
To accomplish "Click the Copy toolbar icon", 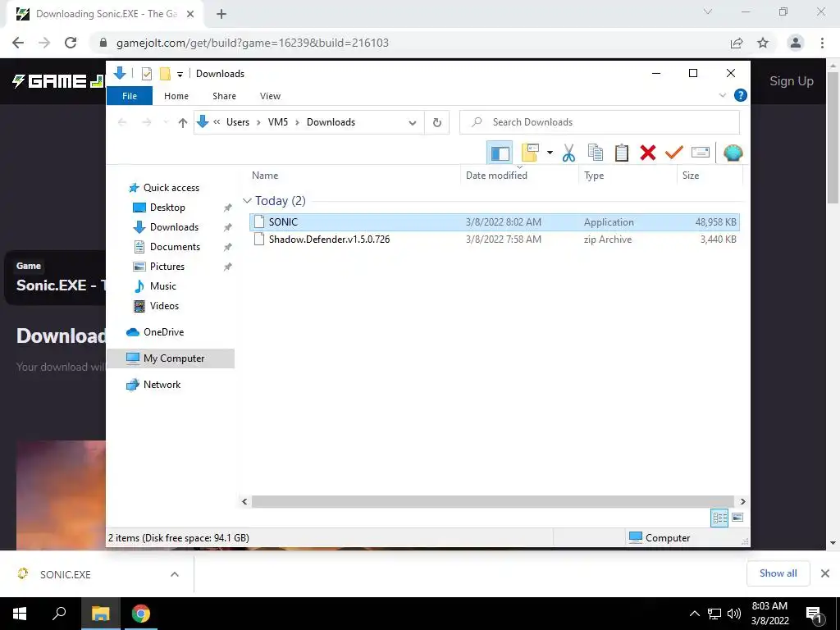I will click(x=596, y=153).
